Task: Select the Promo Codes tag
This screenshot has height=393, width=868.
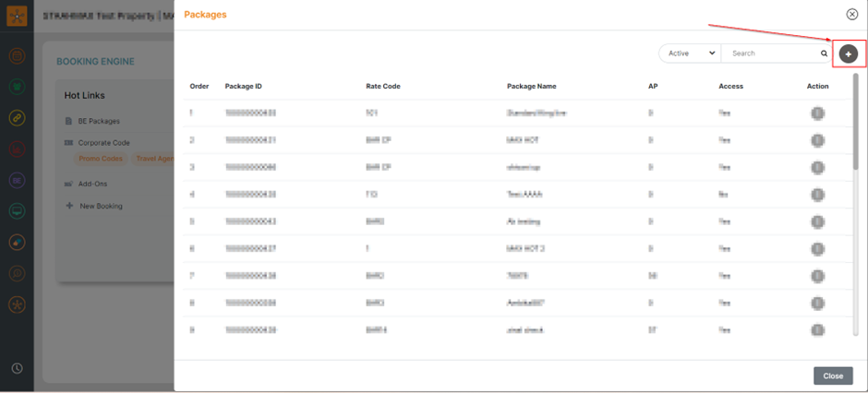Action: point(101,159)
